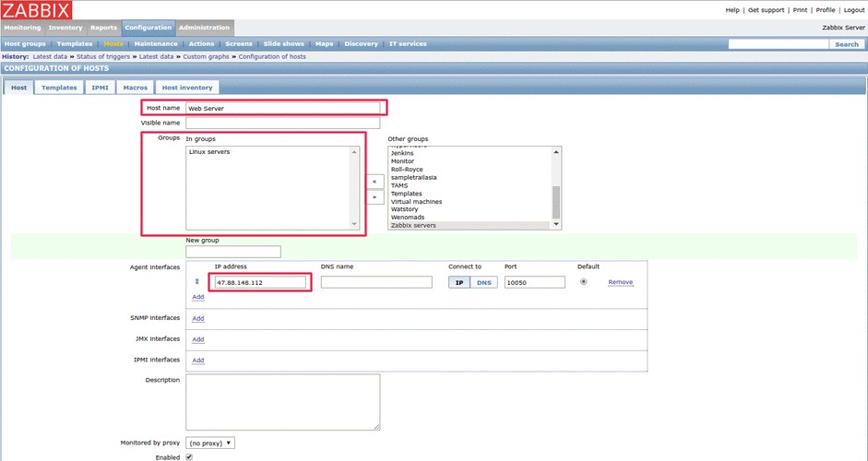Click the Description text area

pos(283,402)
